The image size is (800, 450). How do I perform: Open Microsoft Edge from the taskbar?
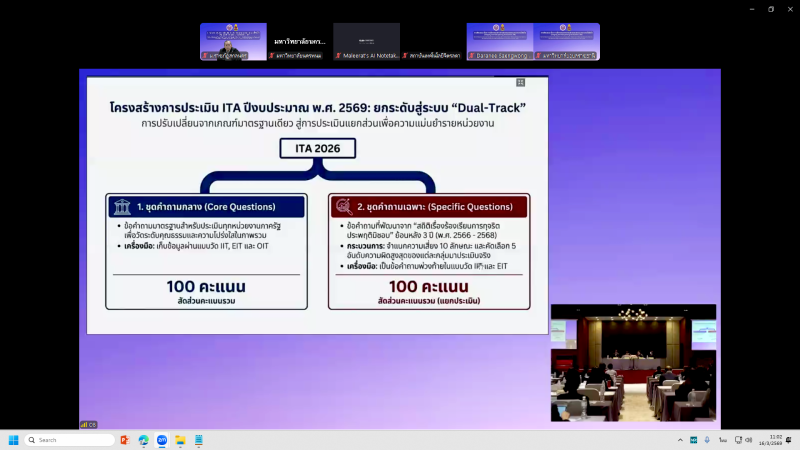(143, 440)
